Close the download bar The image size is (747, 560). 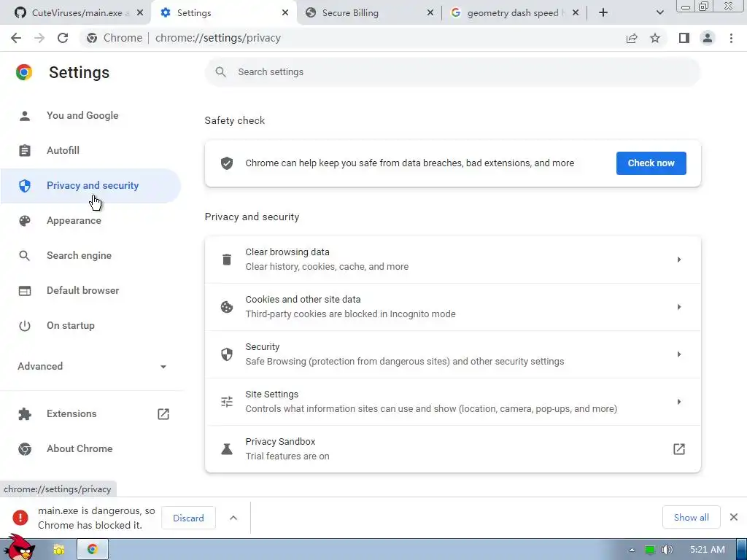click(x=734, y=517)
